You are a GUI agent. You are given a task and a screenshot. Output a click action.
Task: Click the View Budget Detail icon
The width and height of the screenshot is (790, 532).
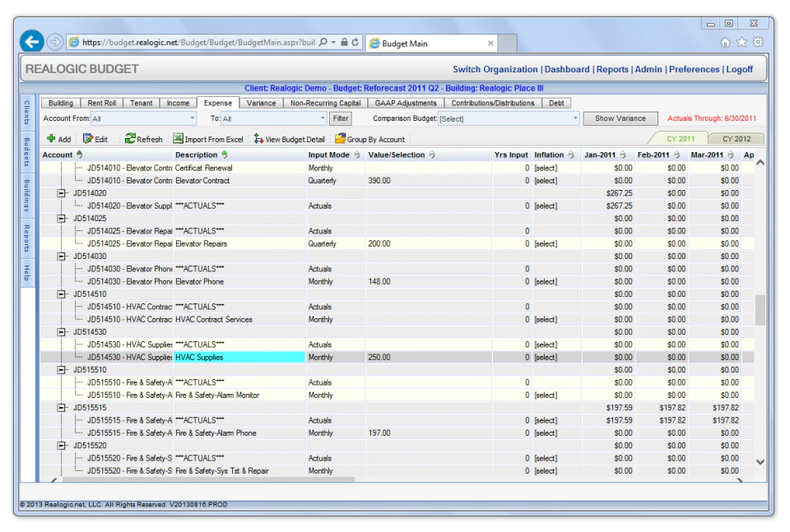pyautogui.click(x=258, y=138)
